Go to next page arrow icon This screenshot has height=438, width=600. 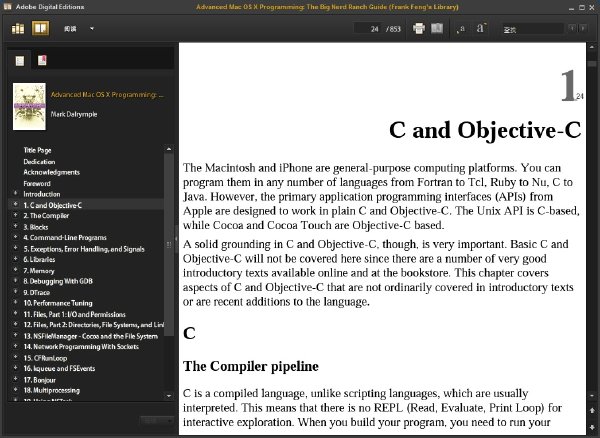coord(592,426)
